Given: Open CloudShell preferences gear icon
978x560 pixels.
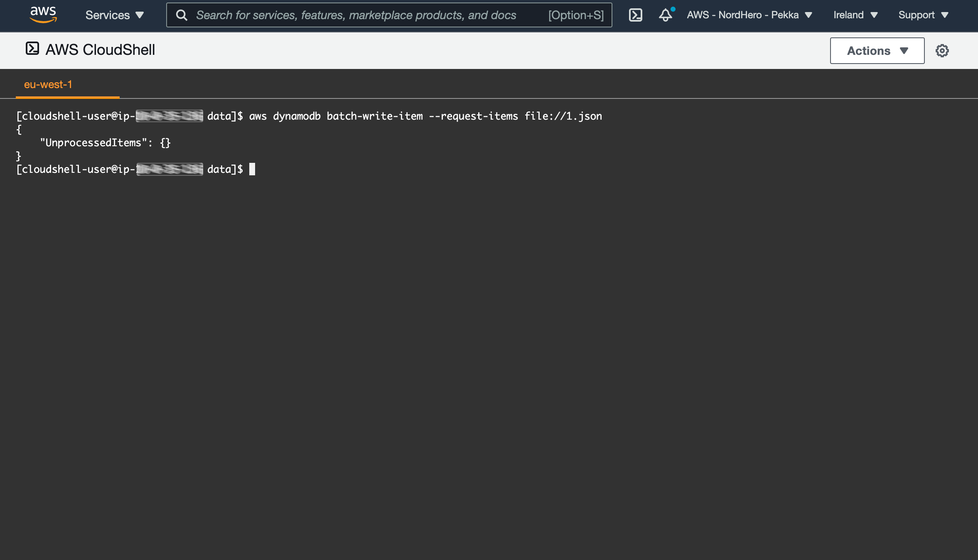Looking at the screenshot, I should click(942, 51).
